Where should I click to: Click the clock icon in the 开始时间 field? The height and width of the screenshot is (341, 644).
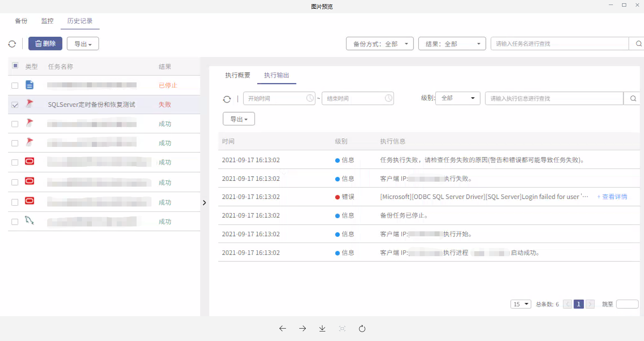coord(310,98)
